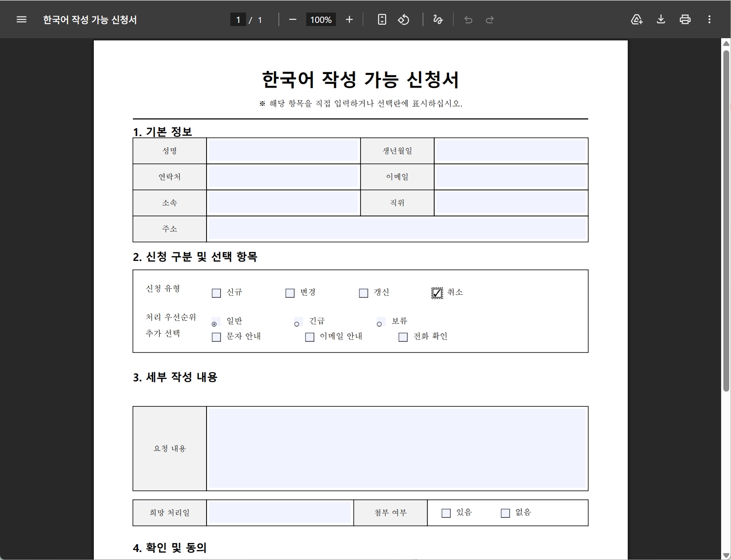Zoom out with the minus icon
The width and height of the screenshot is (731, 560).
point(293,19)
